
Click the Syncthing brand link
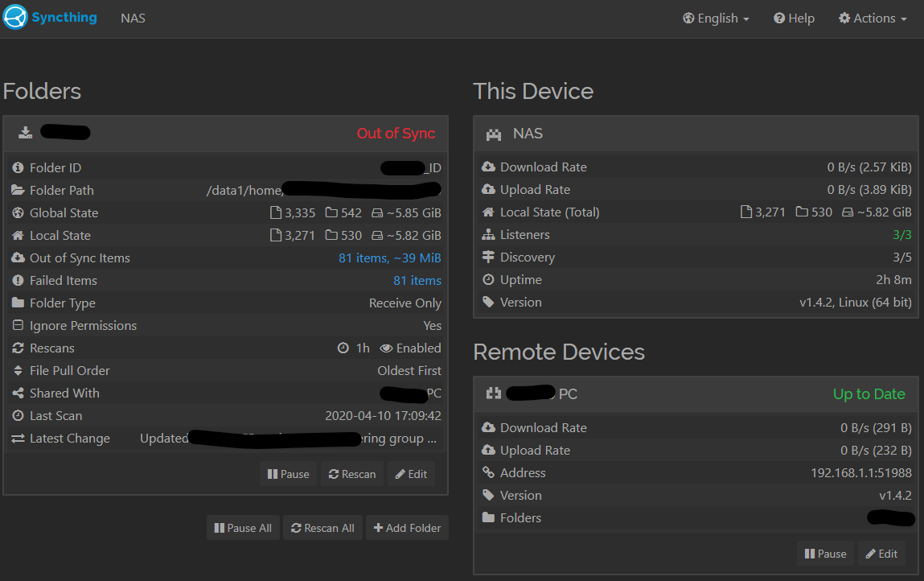click(50, 18)
